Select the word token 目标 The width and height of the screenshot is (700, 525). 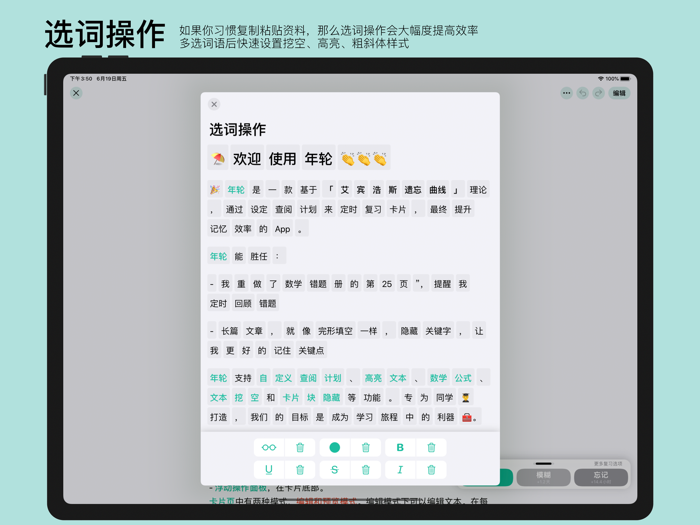300,417
